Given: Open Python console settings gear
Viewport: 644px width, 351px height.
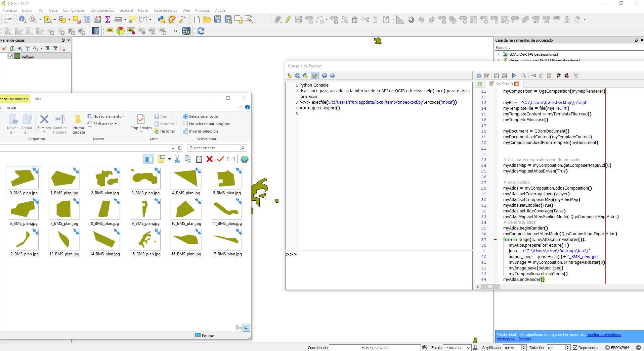Looking at the screenshot, I should click(x=324, y=76).
